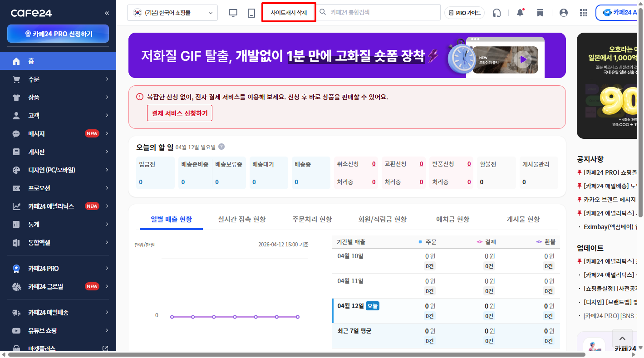Expand the 게시판 menu chevron
644x358 pixels.
tap(107, 152)
